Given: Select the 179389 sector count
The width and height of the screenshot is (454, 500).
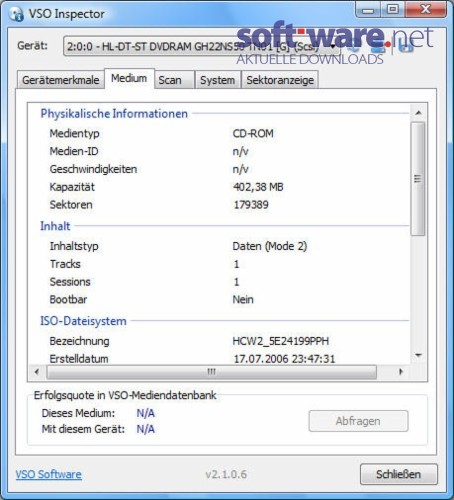Looking at the screenshot, I should 251,205.
